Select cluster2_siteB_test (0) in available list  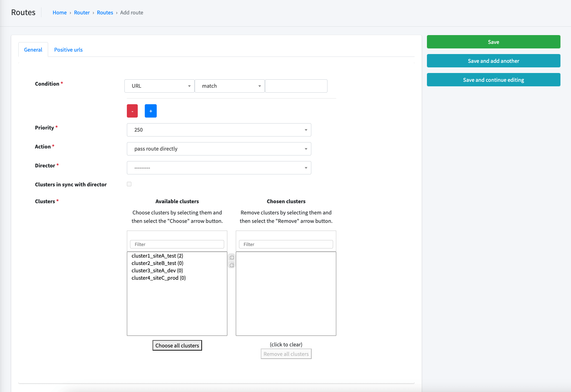click(177, 263)
